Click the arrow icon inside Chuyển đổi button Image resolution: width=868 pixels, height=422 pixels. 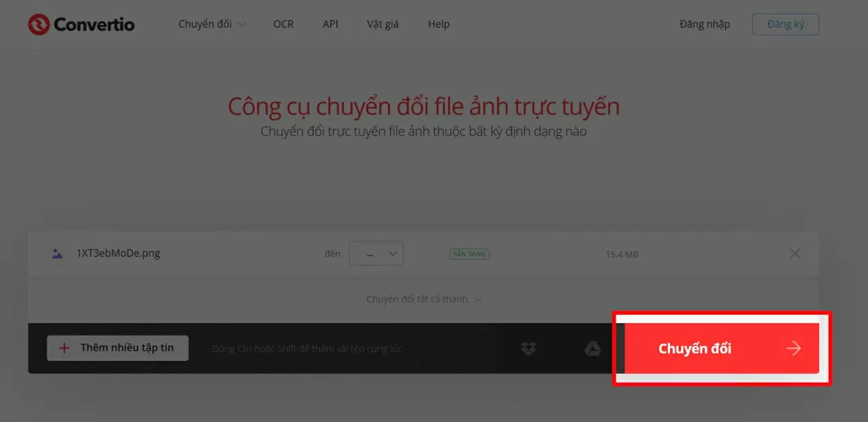pos(793,348)
